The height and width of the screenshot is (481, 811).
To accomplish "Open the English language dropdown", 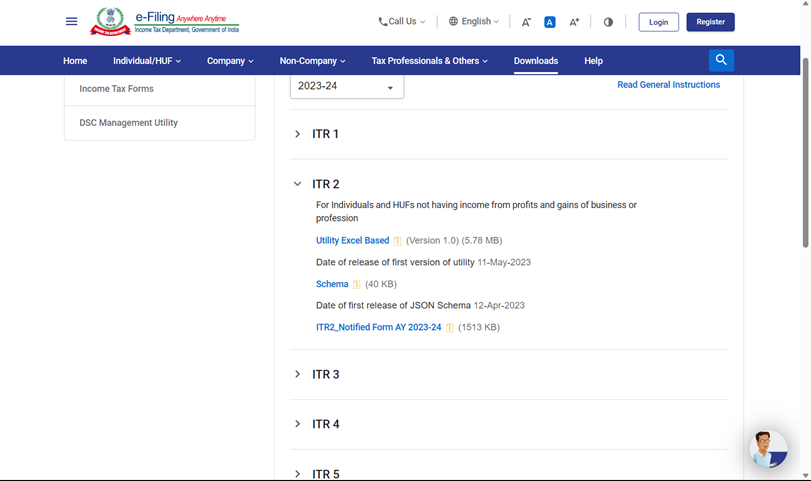I will [x=474, y=22].
